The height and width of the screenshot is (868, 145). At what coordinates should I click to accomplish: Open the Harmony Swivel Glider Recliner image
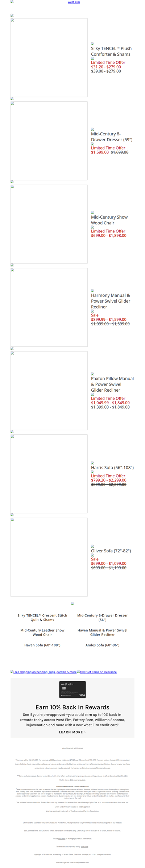click(x=49, y=307)
